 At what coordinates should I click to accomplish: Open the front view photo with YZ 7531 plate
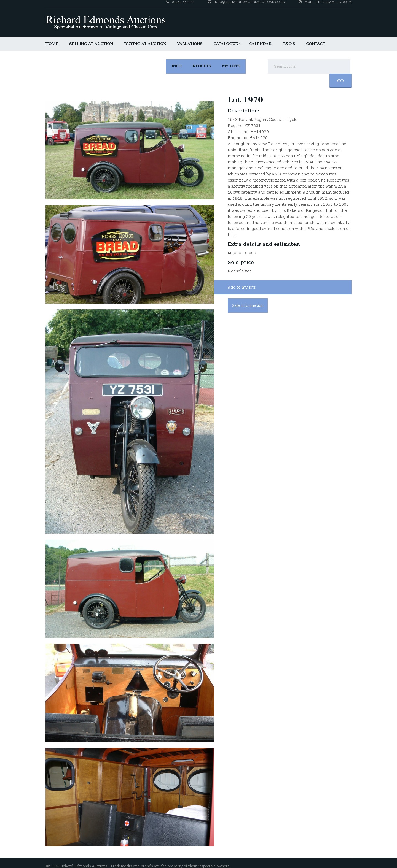pos(130,421)
